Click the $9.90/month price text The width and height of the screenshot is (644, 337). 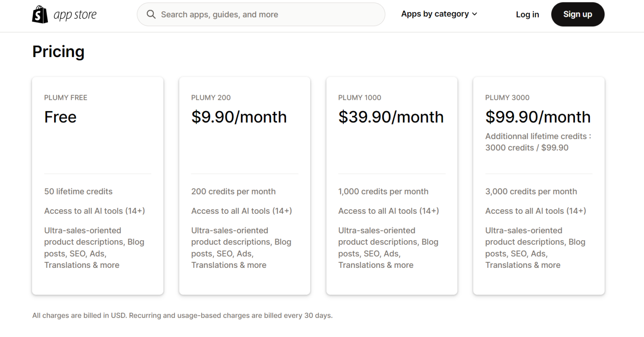239,117
